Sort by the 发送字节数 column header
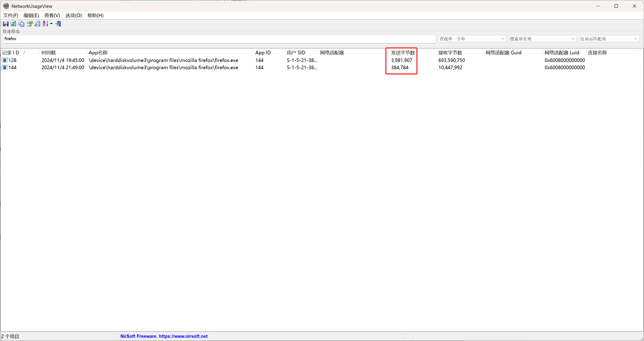The width and height of the screenshot is (644, 341). 403,53
